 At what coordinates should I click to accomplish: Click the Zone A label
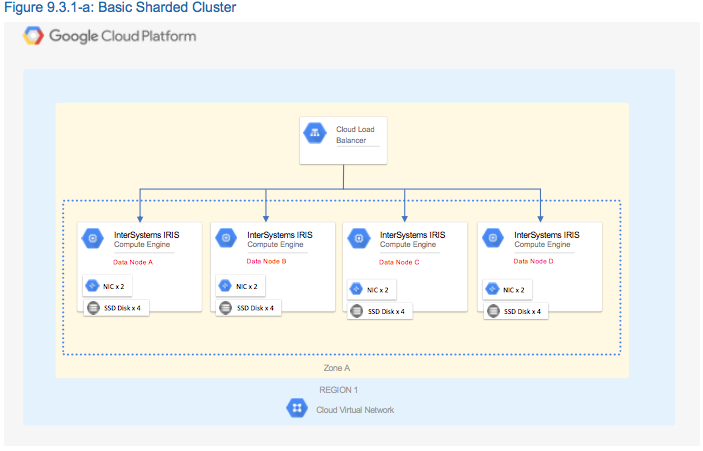click(x=337, y=368)
